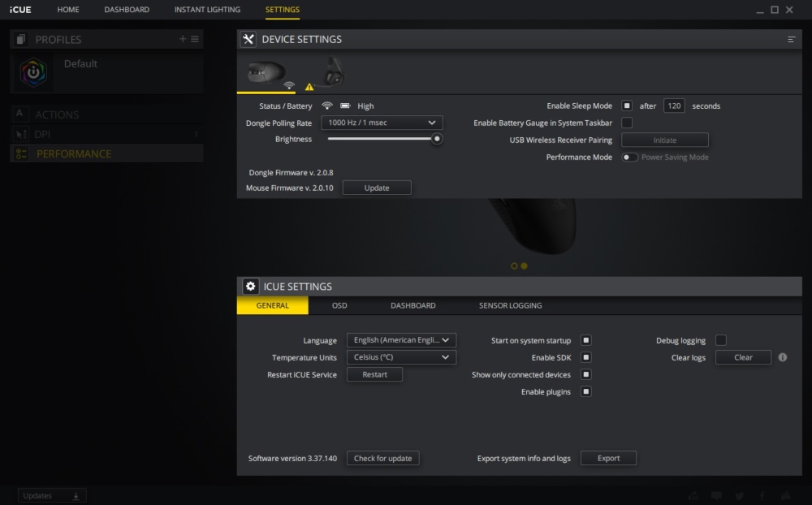Open DASHBOARD tab in iCUE Settings
The height and width of the screenshot is (505, 812).
pyautogui.click(x=412, y=305)
